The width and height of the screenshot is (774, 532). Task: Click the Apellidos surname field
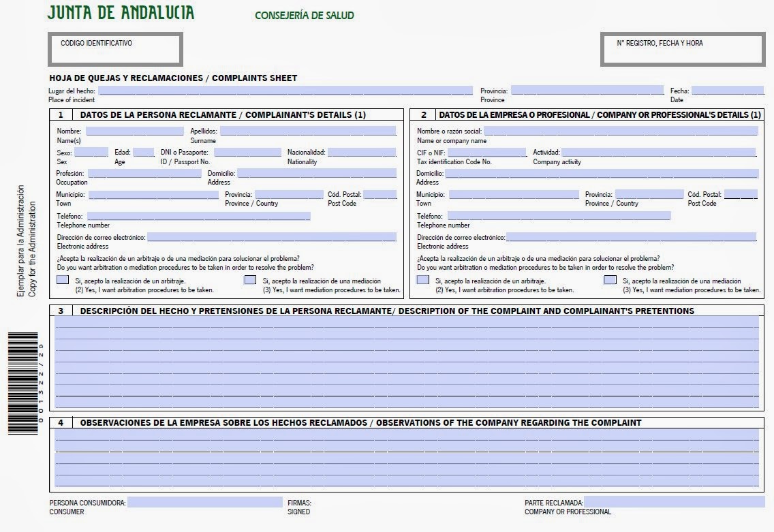[x=309, y=131]
